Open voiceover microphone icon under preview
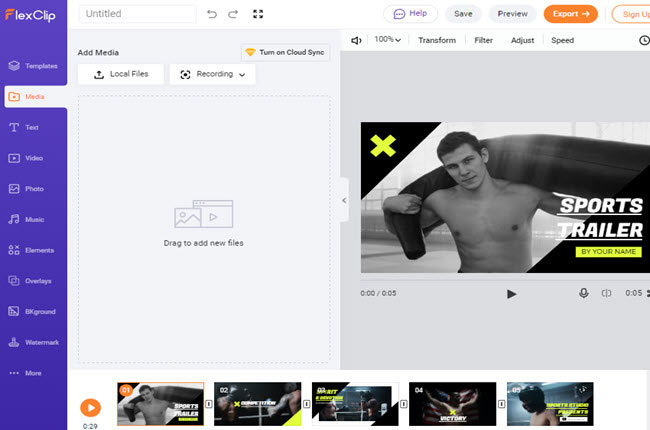The image size is (650, 430). pyautogui.click(x=583, y=293)
